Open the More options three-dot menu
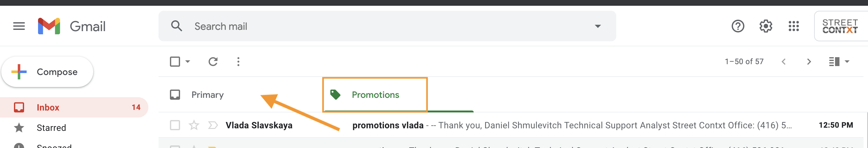Viewport: 868px width, 148px height. (238, 62)
